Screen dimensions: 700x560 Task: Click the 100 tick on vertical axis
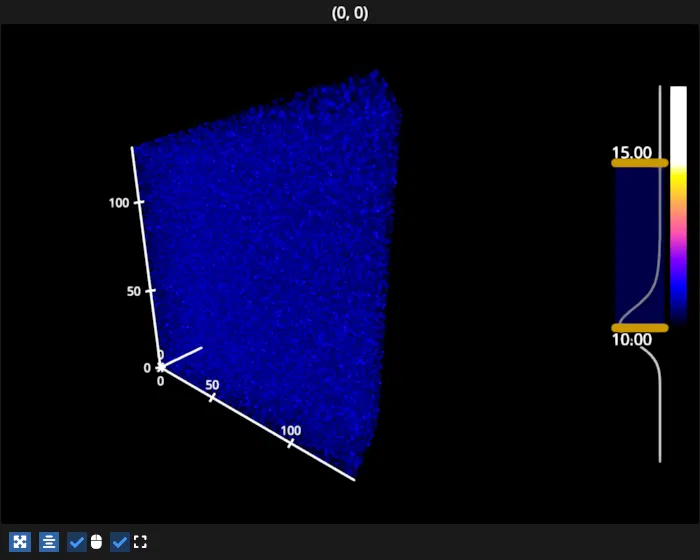pos(140,203)
